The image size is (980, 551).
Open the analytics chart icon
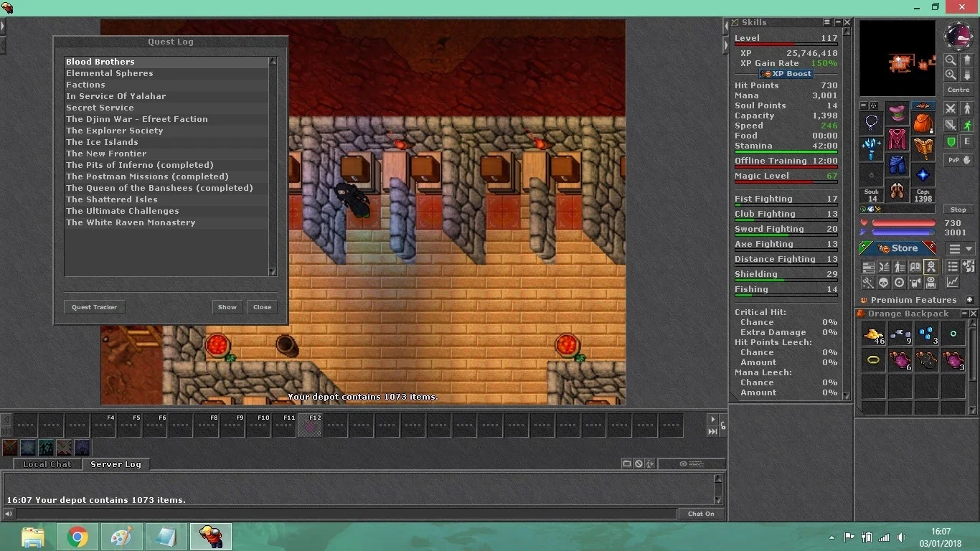pos(952,283)
